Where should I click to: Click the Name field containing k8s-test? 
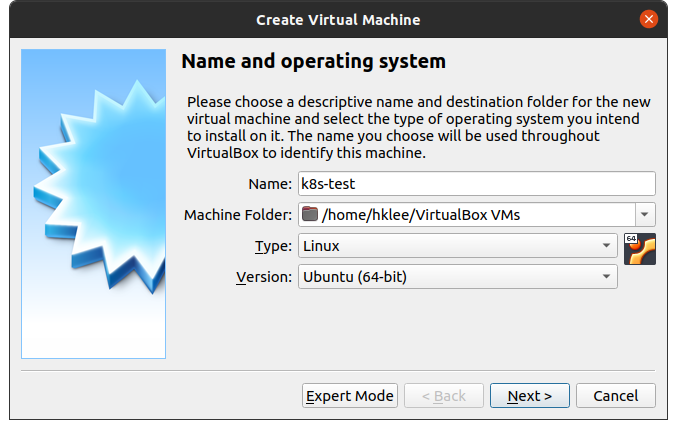click(x=477, y=183)
